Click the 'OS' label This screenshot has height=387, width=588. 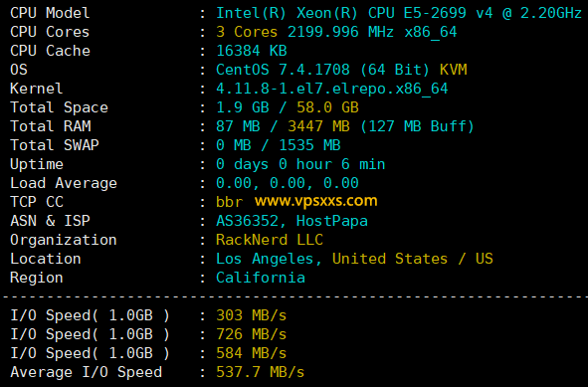19,70
